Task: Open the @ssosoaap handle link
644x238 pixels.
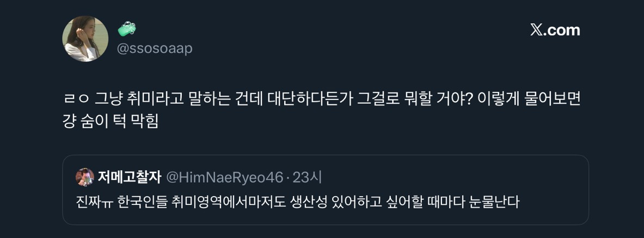Action: 155,48
